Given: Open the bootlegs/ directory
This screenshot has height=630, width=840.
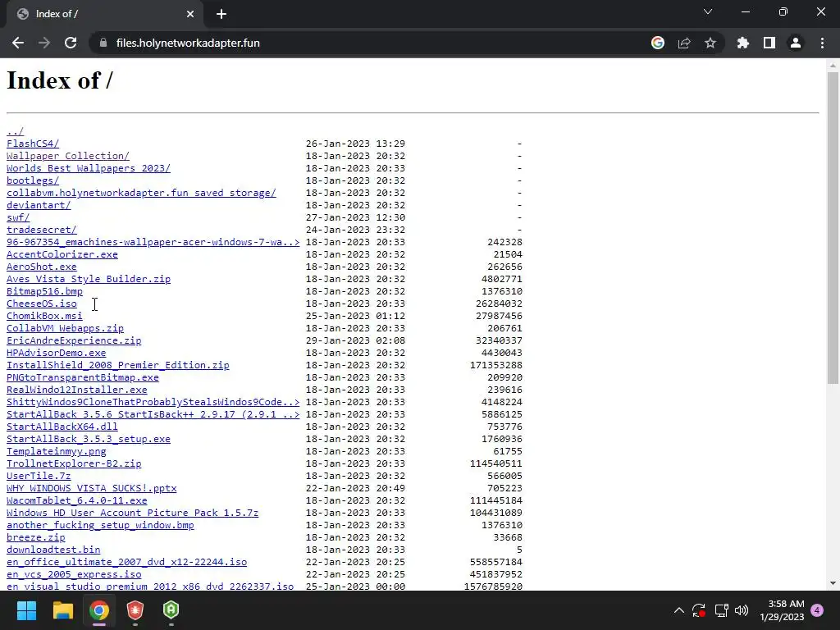Looking at the screenshot, I should 33,180.
